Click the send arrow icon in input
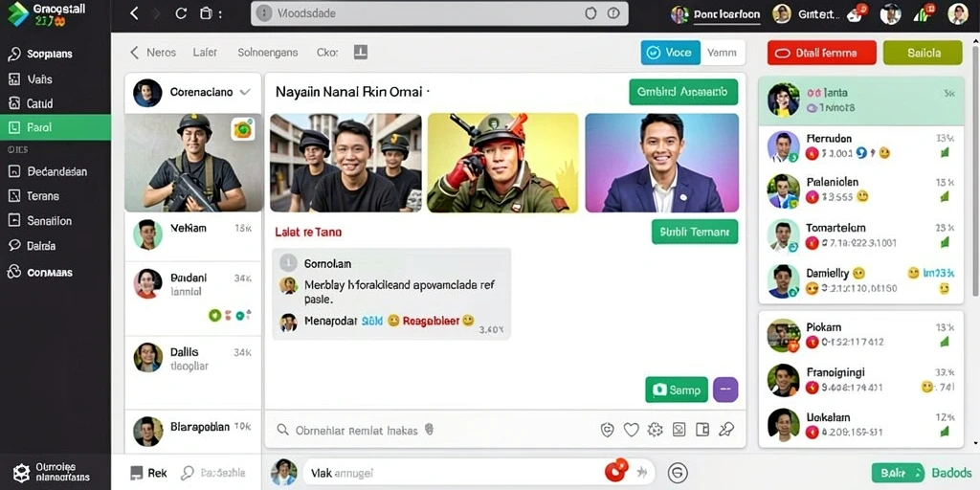This screenshot has width=980, height=490. 641,473
